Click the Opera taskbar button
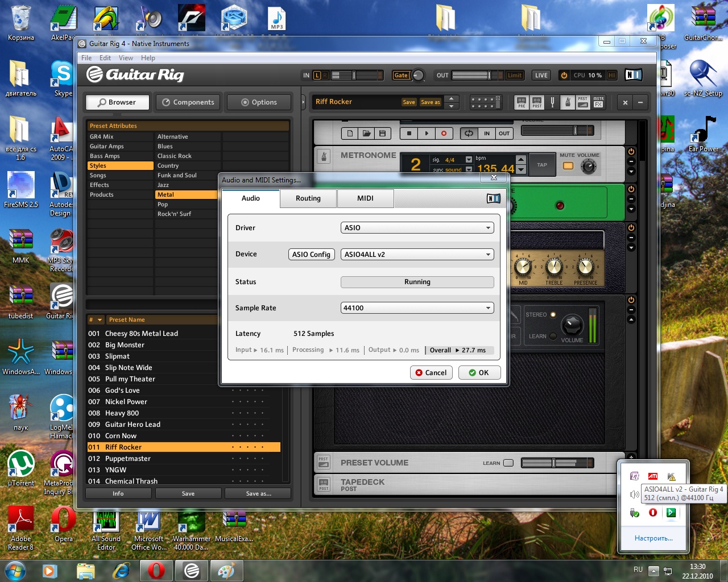The width and height of the screenshot is (728, 582). [156, 570]
